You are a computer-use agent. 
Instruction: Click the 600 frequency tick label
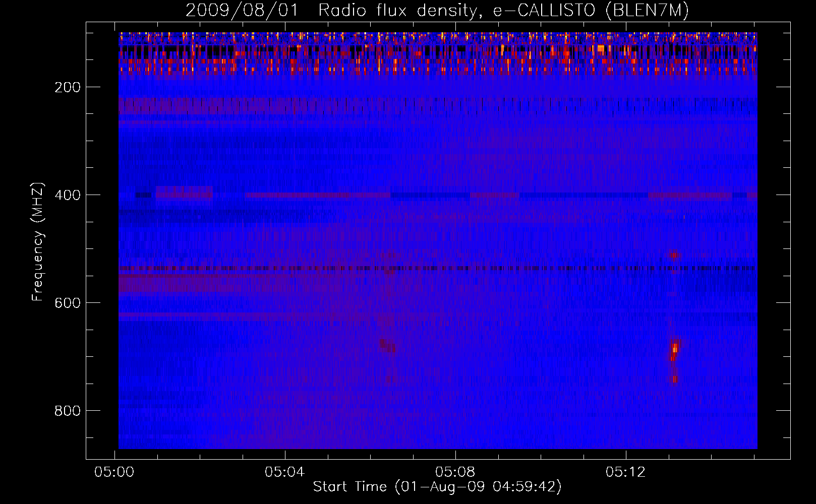(x=68, y=303)
